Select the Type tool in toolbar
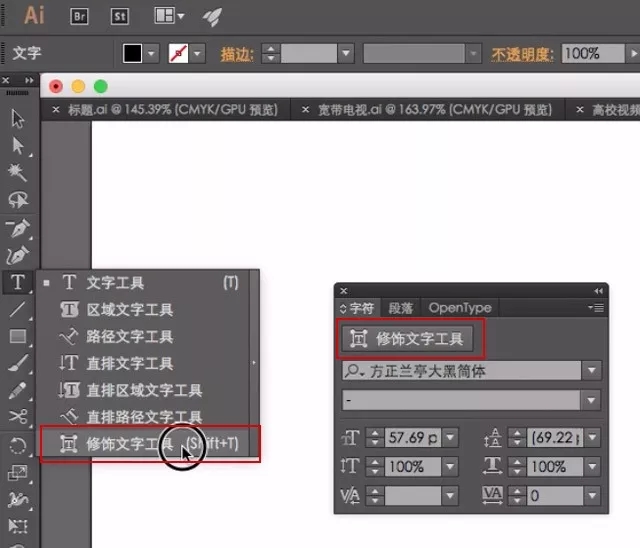 pos(18,282)
